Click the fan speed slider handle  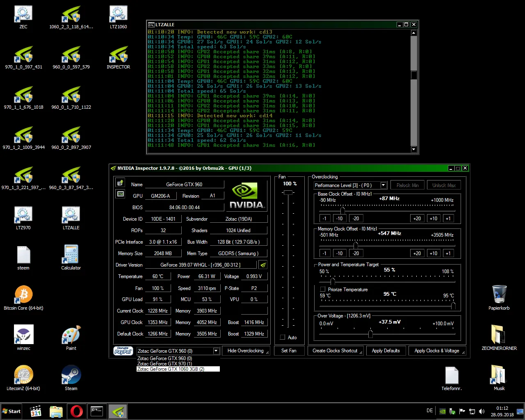[288, 193]
